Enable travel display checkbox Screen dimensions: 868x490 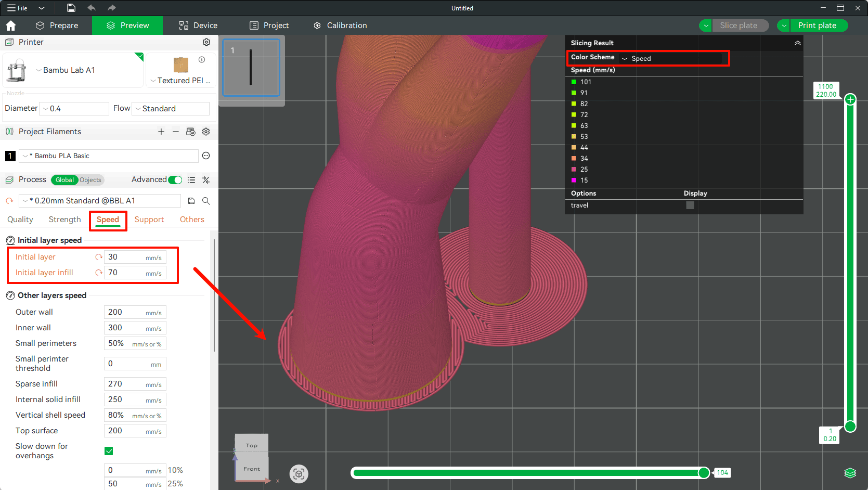tap(690, 205)
